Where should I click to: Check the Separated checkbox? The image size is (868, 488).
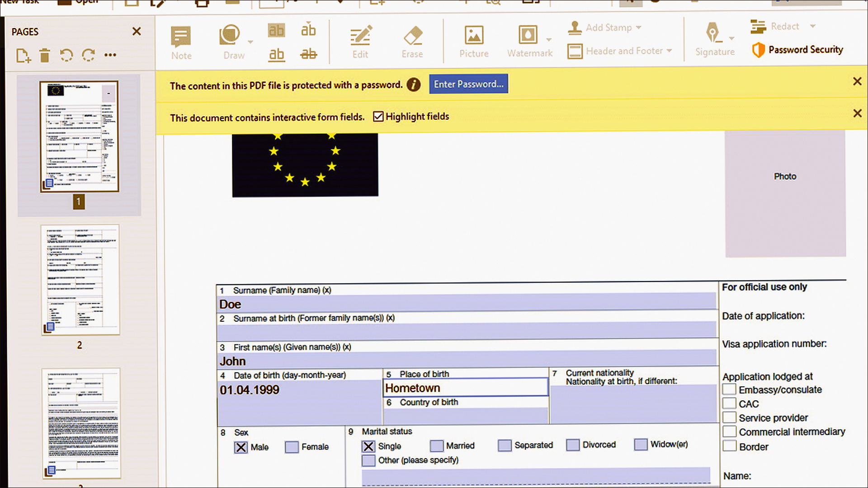point(505,446)
